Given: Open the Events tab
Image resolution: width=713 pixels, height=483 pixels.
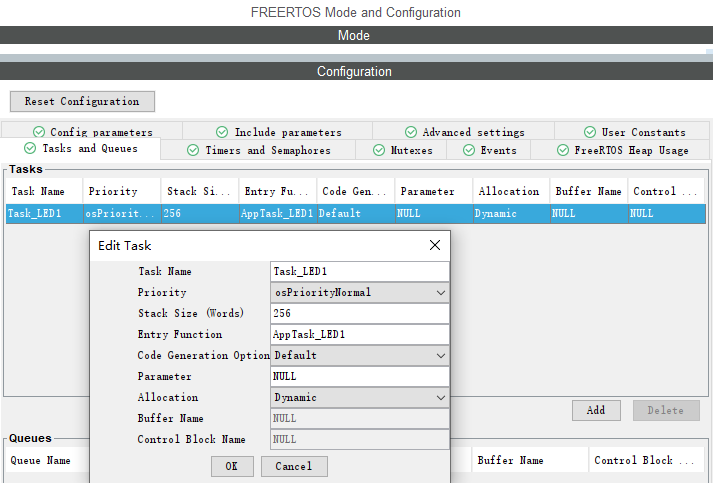Looking at the screenshot, I should click(488, 150).
